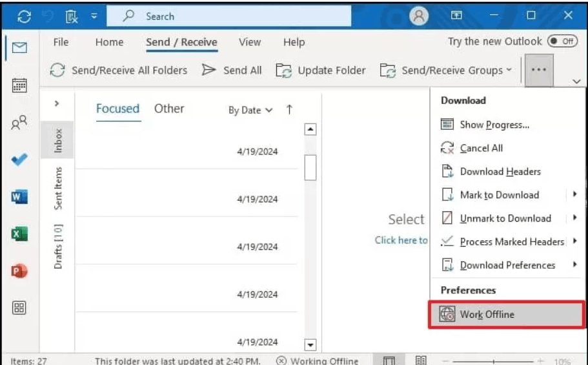
Task: Select the Drafts [10] folder
Action: point(57,247)
